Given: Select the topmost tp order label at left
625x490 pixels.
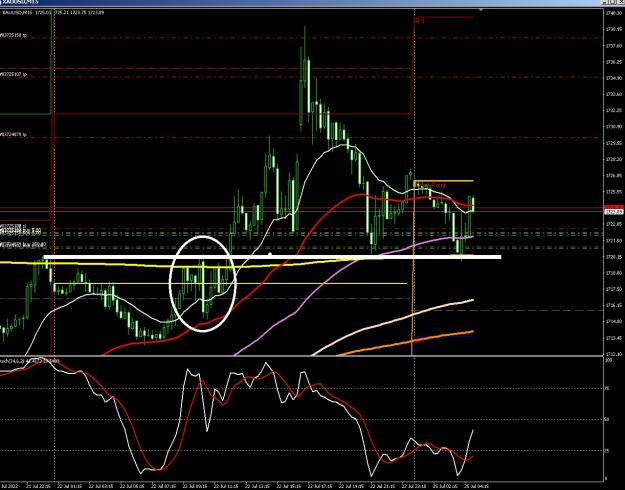Looking at the screenshot, I should (14, 35).
